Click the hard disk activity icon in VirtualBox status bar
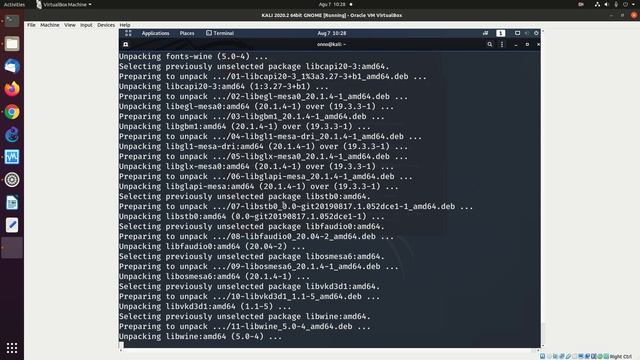640x360 pixels. click(542, 356)
